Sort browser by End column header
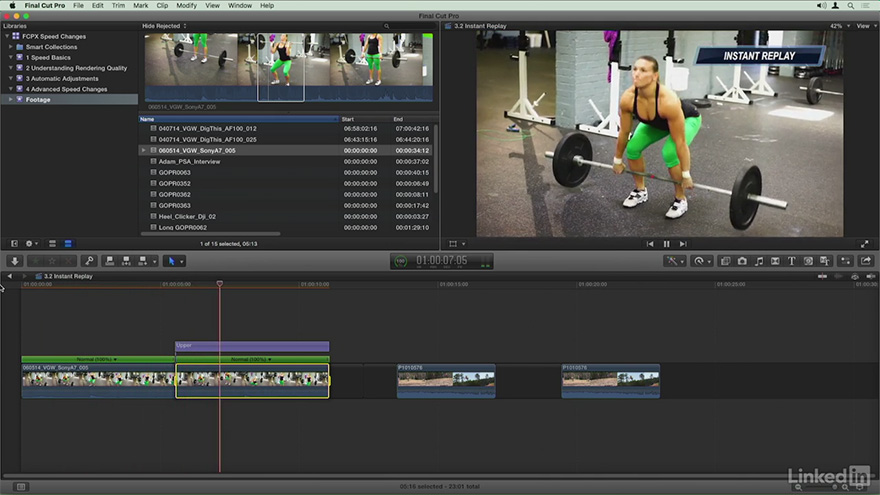880x495 pixels. tap(412, 119)
